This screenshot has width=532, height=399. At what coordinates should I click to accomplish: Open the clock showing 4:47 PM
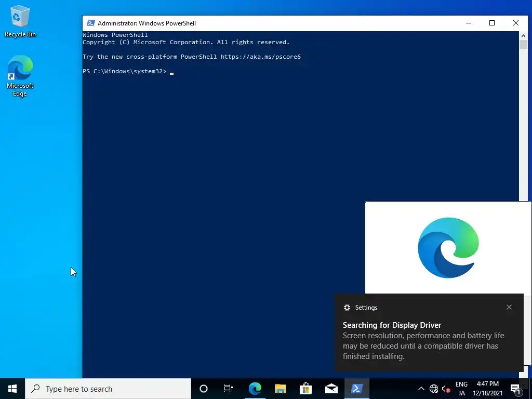487,389
